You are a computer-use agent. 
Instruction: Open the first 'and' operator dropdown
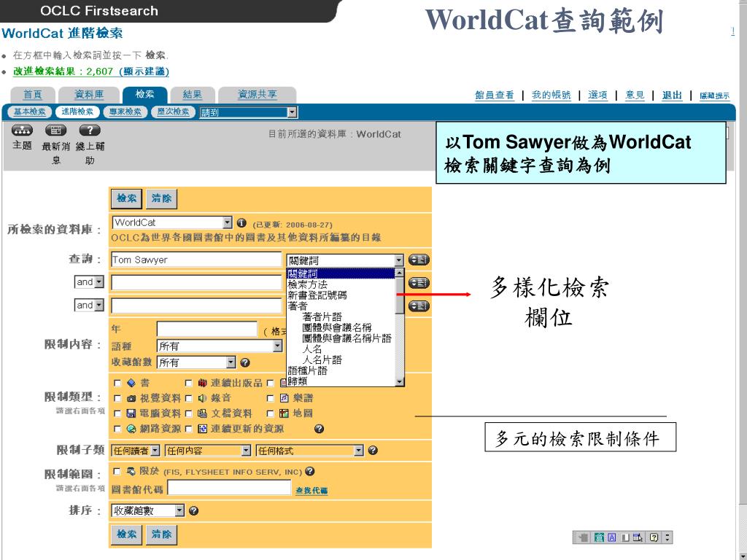pyautogui.click(x=88, y=282)
